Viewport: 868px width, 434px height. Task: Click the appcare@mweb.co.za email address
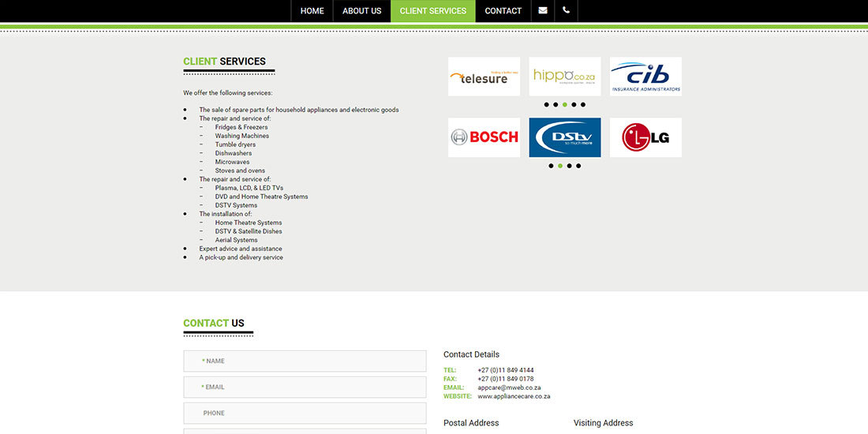[509, 387]
